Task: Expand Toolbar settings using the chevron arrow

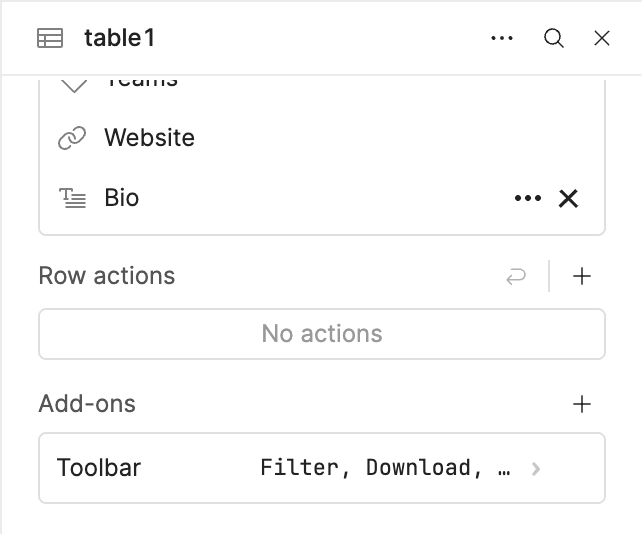Action: (x=537, y=468)
